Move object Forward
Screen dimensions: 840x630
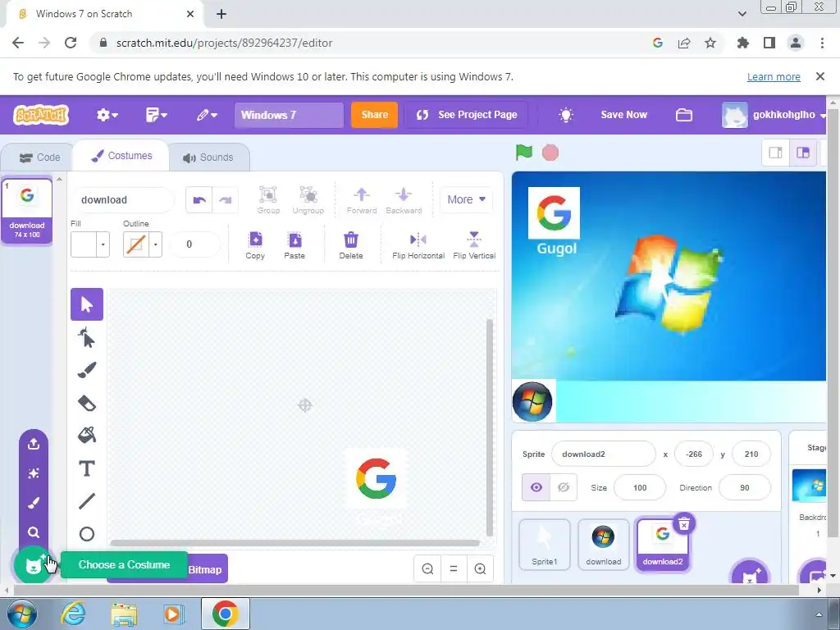[362, 200]
